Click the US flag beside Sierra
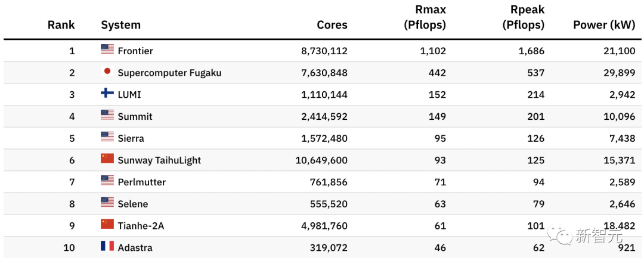The image size is (644, 264). tap(107, 137)
